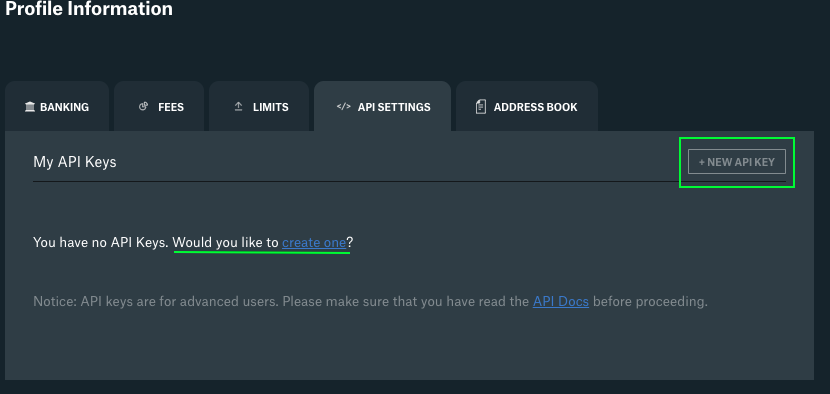The height and width of the screenshot is (394, 830).
Task: Click the code brackets icon on API Settings
Action: pyautogui.click(x=344, y=106)
